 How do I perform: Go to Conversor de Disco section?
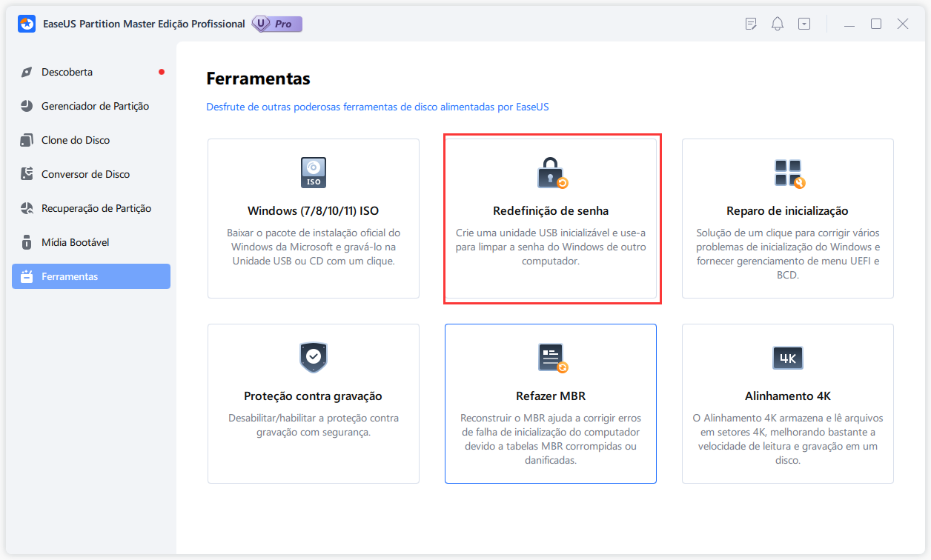pyautogui.click(x=85, y=175)
